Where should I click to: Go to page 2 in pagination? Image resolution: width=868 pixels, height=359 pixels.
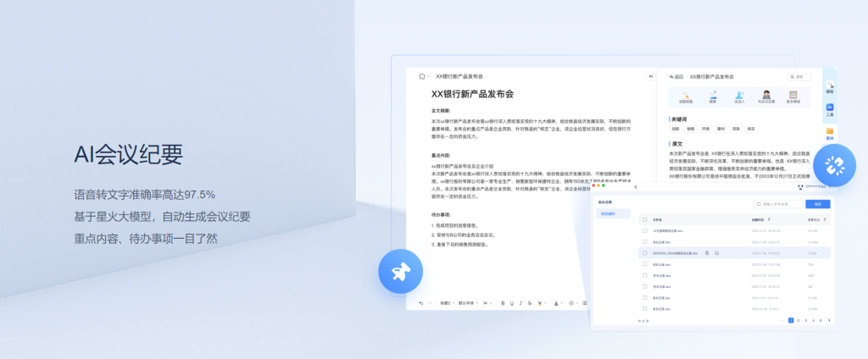[798, 320]
